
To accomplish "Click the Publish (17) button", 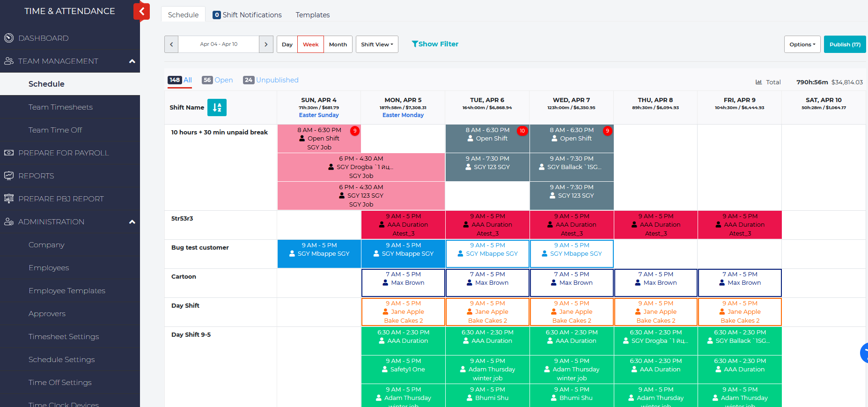I will pyautogui.click(x=845, y=44).
